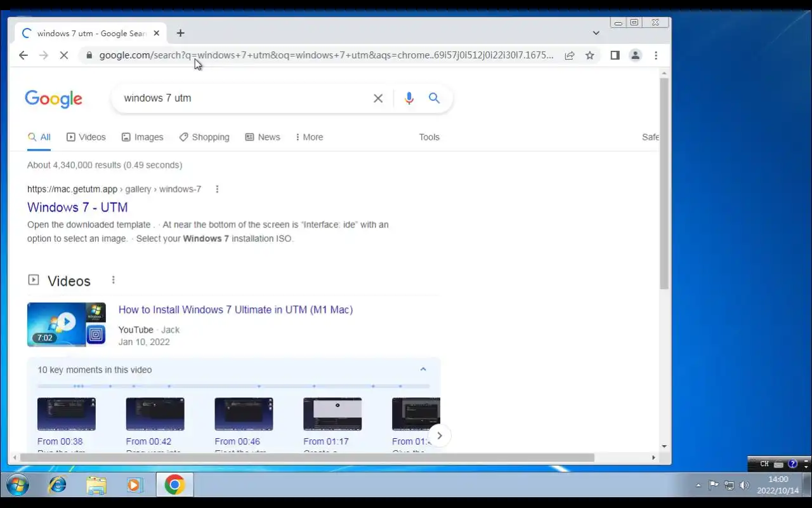The image size is (812, 508).
Task: Open 'How to Install Windows 7 Ultimate' video link
Action: [x=235, y=310]
